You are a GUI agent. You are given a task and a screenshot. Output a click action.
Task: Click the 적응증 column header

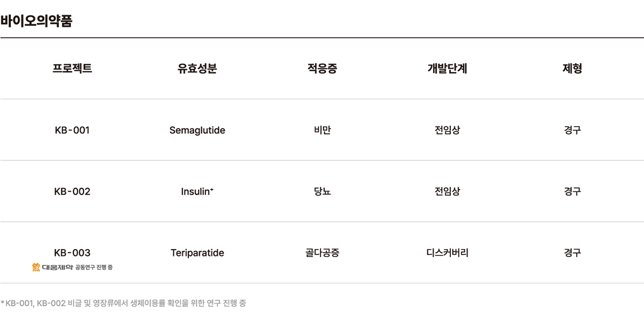322,69
